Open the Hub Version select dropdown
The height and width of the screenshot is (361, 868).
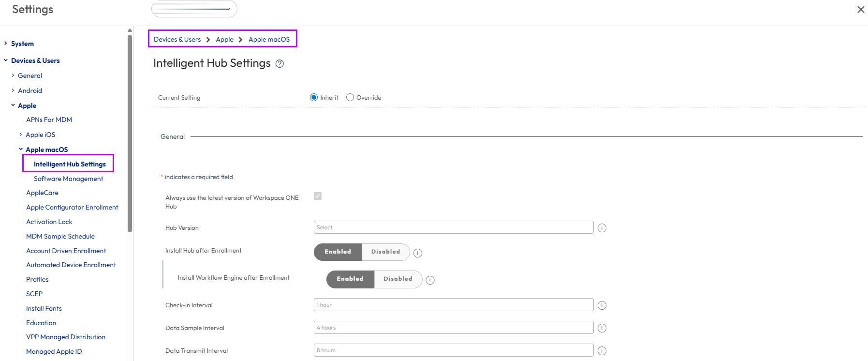coord(454,227)
